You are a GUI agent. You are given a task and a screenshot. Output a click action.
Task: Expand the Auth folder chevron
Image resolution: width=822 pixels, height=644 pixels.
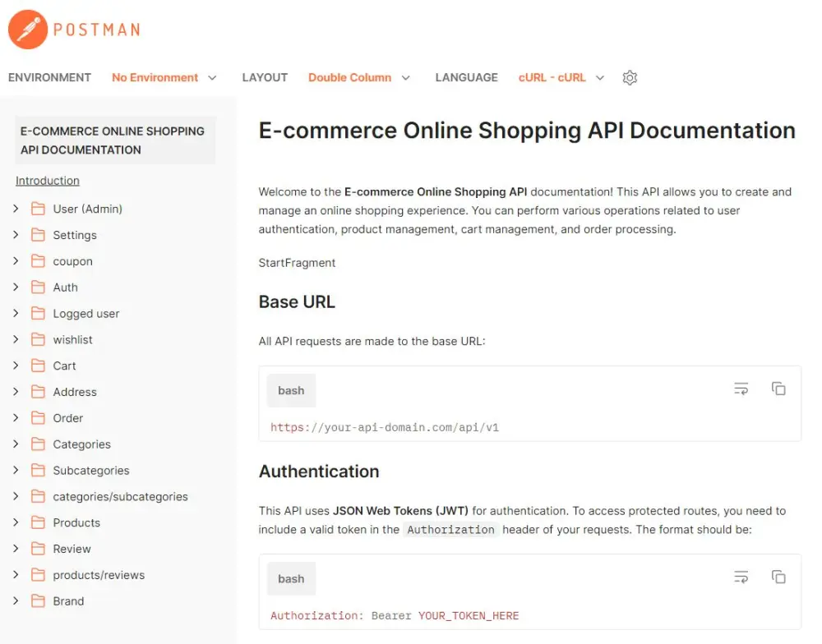point(15,287)
